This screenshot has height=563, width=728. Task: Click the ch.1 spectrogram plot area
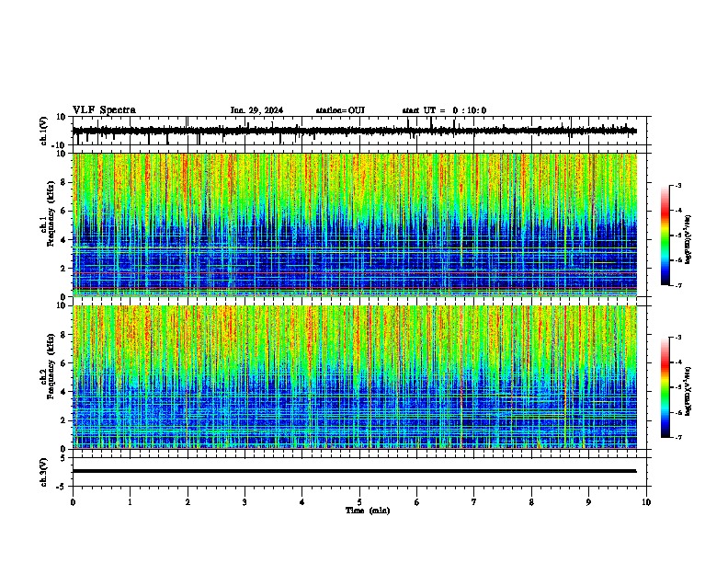click(x=355, y=224)
